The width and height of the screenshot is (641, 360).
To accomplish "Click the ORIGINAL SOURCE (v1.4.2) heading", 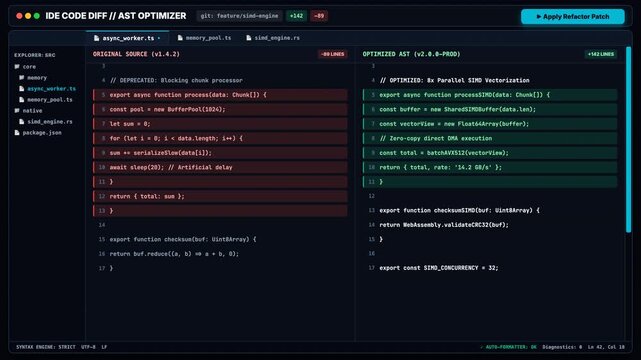I will [x=136, y=54].
